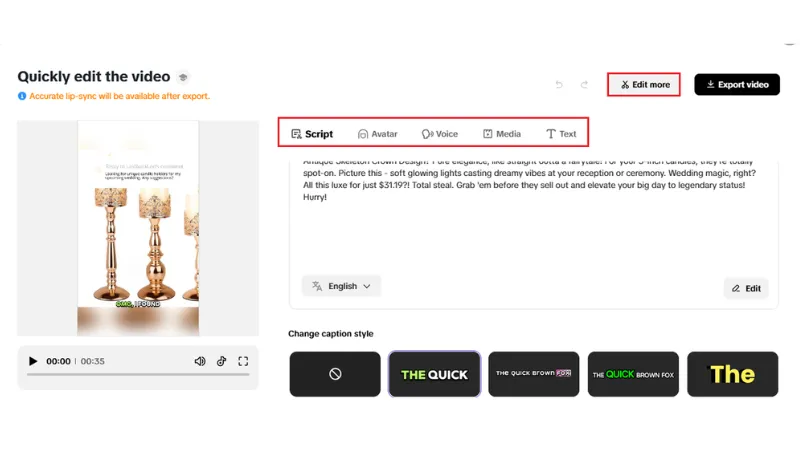Mute the video volume speaker icon

[200, 361]
